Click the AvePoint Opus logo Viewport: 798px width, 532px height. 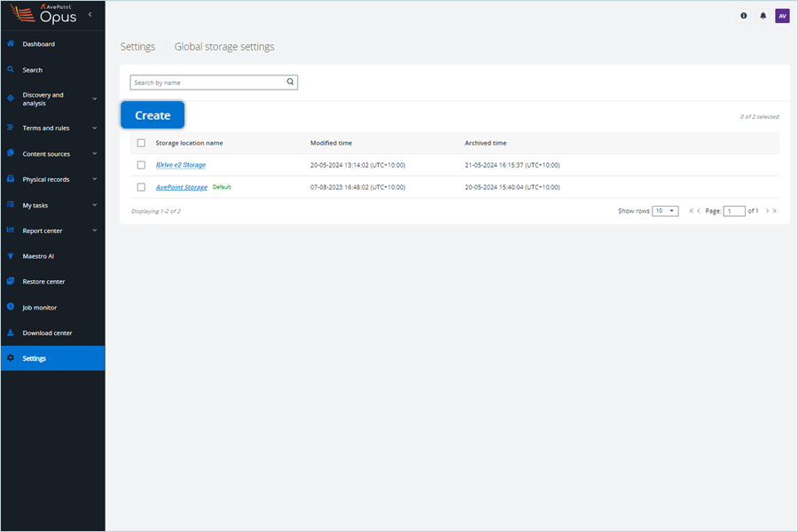coord(43,14)
